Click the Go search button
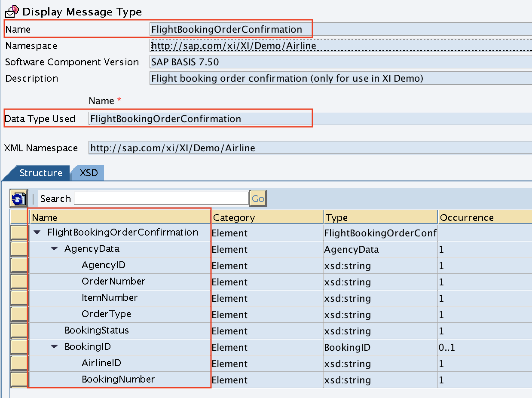Screen dimensions: 532x398 click(x=258, y=199)
